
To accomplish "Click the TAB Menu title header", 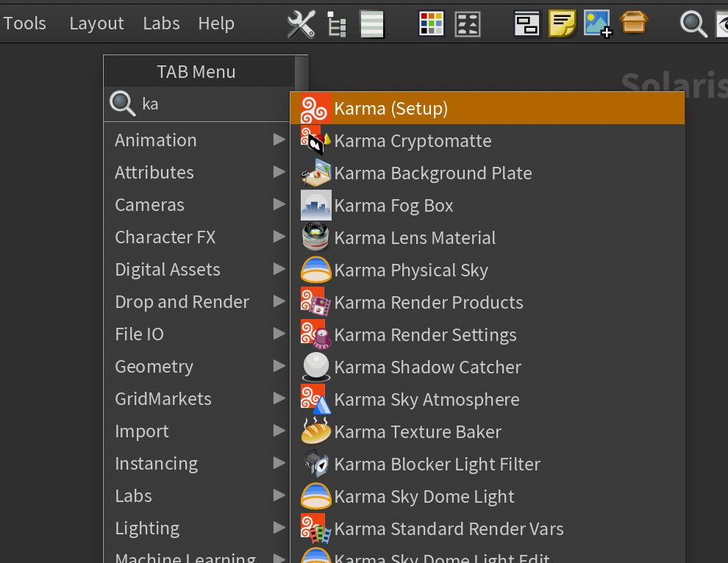I will pyautogui.click(x=196, y=72).
